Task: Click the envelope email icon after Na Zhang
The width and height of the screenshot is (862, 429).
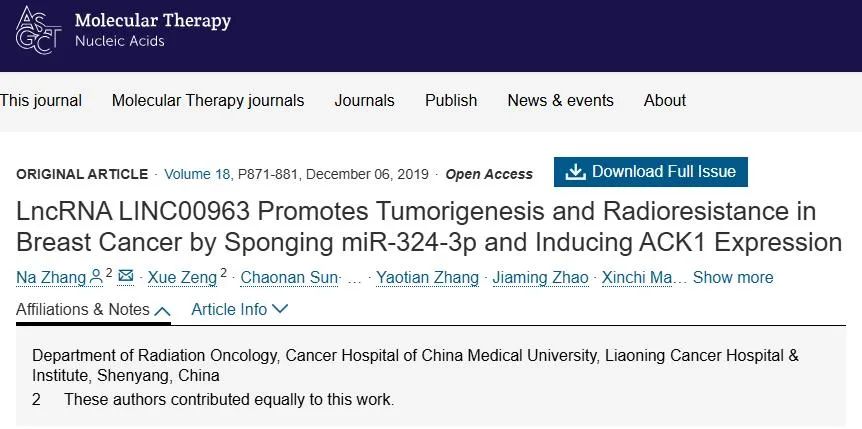Action: tap(126, 275)
